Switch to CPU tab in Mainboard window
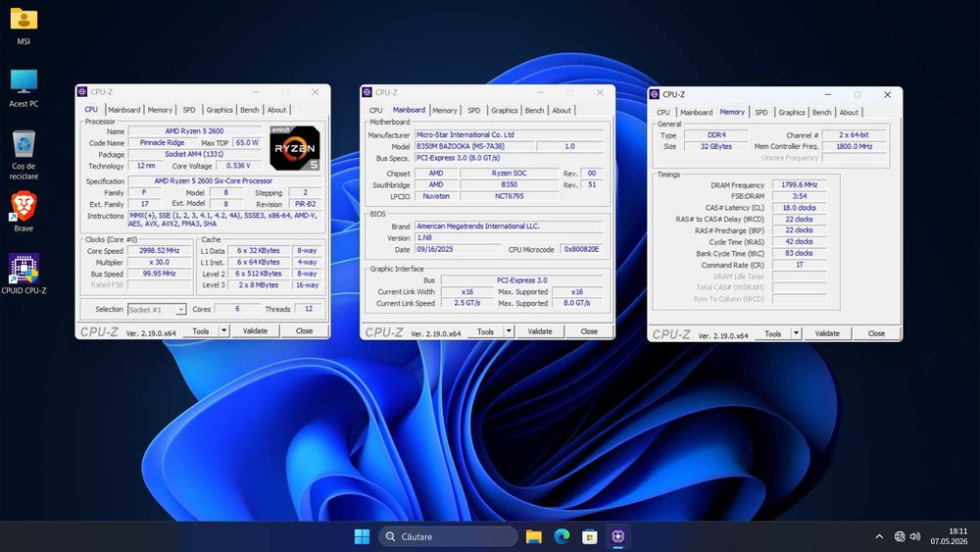This screenshot has height=552, width=980. pos(375,111)
